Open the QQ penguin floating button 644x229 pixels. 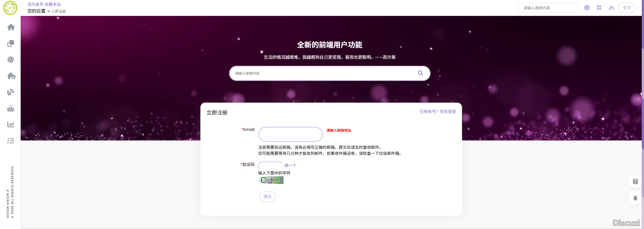click(x=635, y=198)
